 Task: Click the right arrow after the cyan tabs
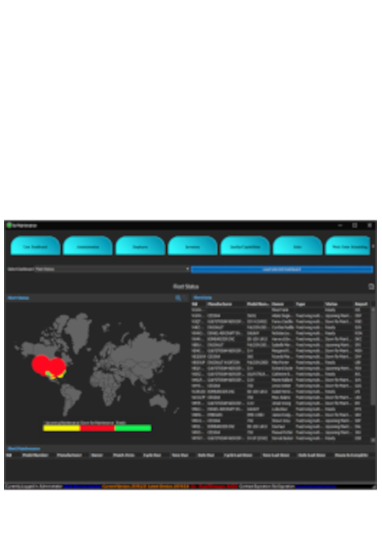(373, 246)
